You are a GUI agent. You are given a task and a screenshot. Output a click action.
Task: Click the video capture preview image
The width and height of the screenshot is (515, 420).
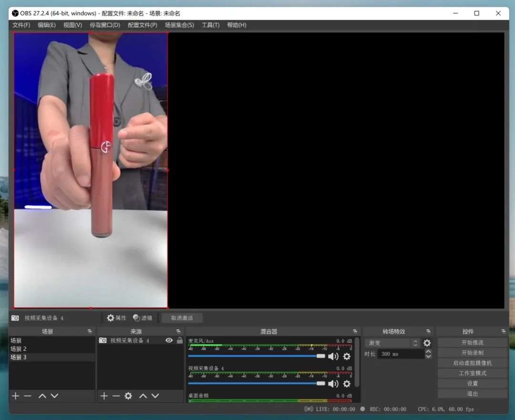[x=91, y=170]
